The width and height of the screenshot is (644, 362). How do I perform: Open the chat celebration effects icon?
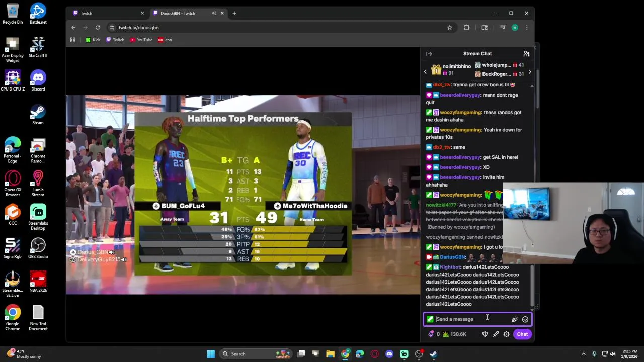514,319
